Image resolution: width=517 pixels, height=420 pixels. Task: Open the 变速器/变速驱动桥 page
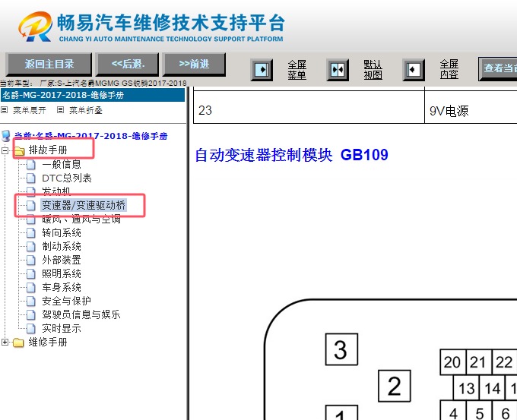[x=84, y=205]
